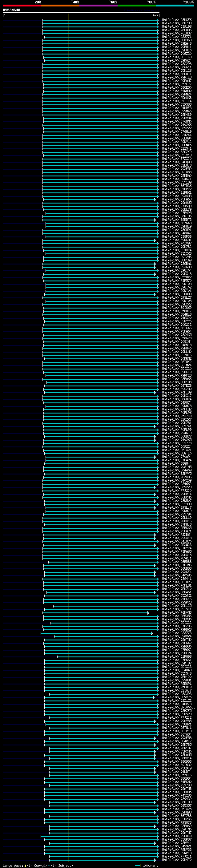The image size is (197, 868).
Task: Click the UniRef100_Q06611 label
Action: point(177,67)
